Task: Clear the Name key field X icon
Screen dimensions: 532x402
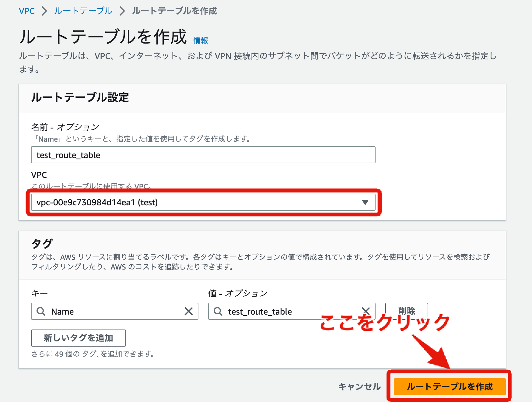Action: 189,311
